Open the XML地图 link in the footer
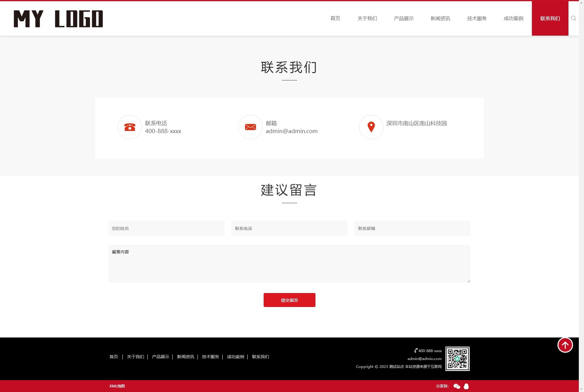Image resolution: width=584 pixels, height=392 pixels. pos(117,386)
